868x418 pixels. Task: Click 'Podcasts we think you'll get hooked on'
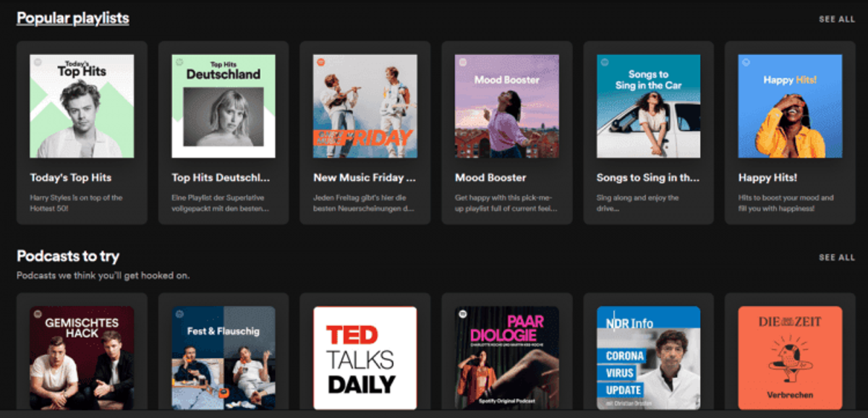[103, 276]
